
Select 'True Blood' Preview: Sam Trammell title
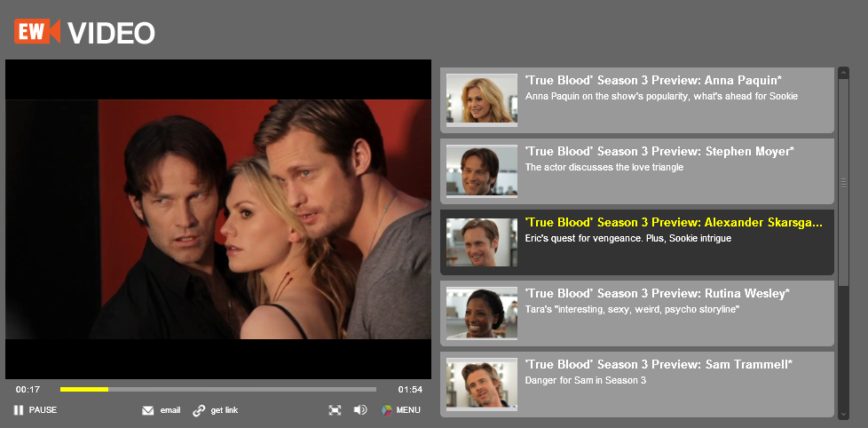pyautogui.click(x=659, y=364)
